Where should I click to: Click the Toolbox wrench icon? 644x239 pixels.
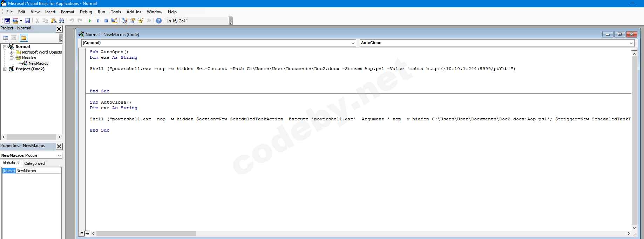149,21
